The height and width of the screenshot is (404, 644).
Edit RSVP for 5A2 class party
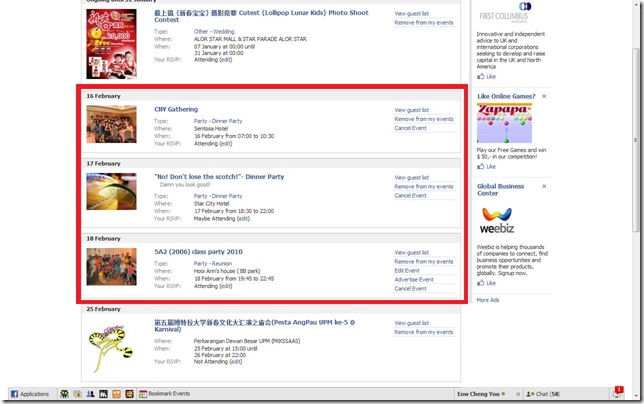click(x=225, y=287)
